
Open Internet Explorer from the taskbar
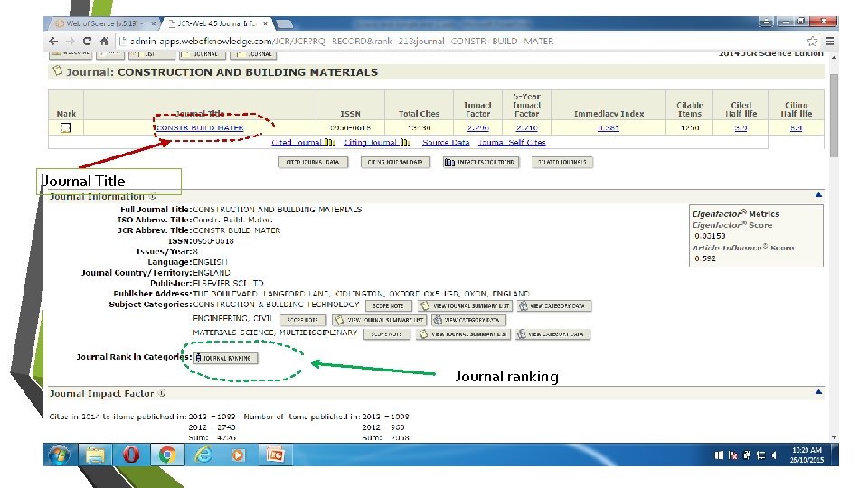203,455
